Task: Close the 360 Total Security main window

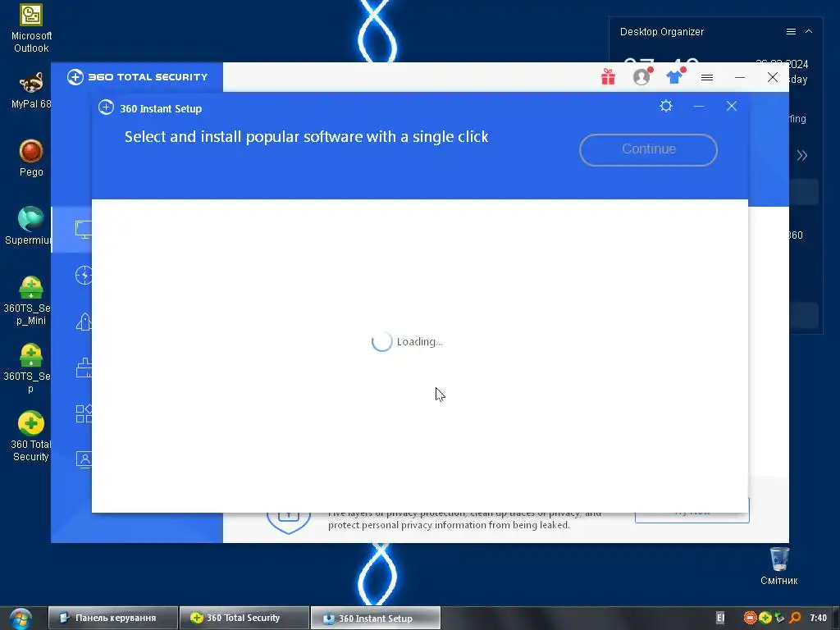Action: pos(773,77)
